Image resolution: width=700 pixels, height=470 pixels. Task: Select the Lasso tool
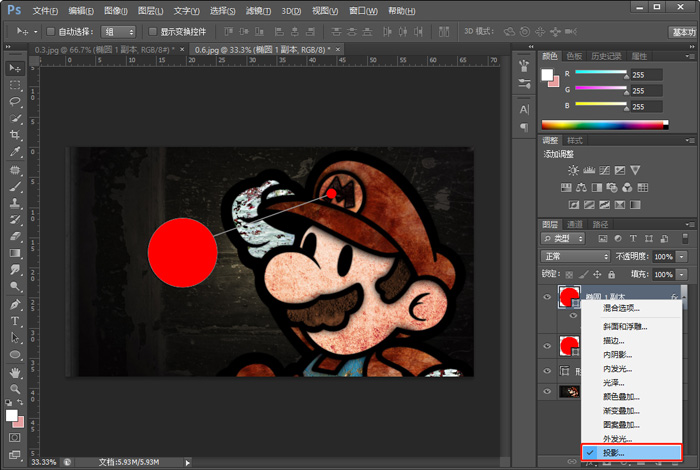[15, 101]
